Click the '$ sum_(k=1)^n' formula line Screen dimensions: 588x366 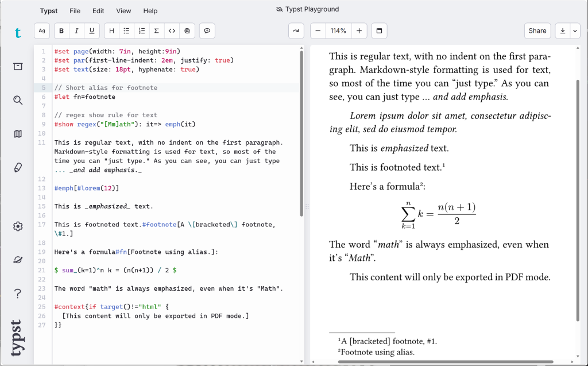[115, 270]
